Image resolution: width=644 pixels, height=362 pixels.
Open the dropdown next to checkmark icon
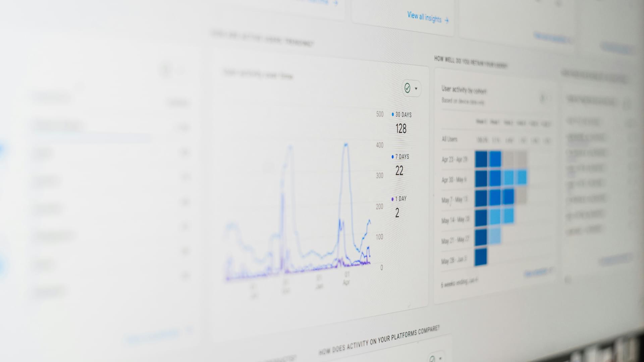416,88
